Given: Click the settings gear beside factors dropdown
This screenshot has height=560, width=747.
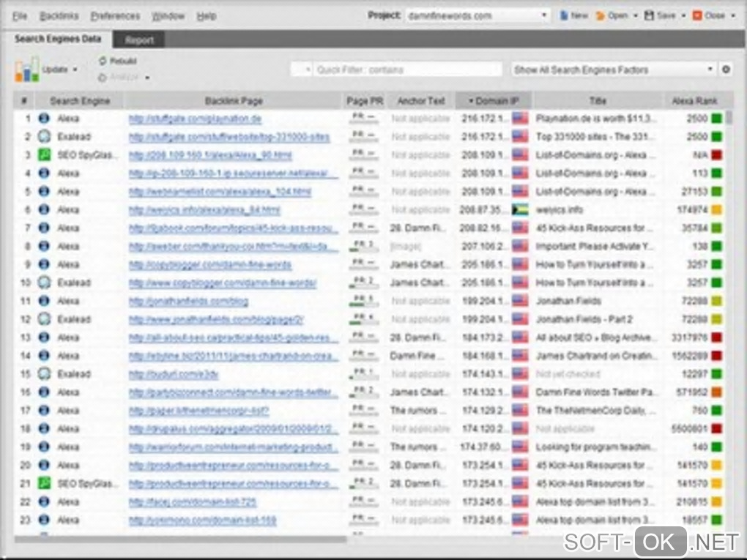Looking at the screenshot, I should 726,70.
